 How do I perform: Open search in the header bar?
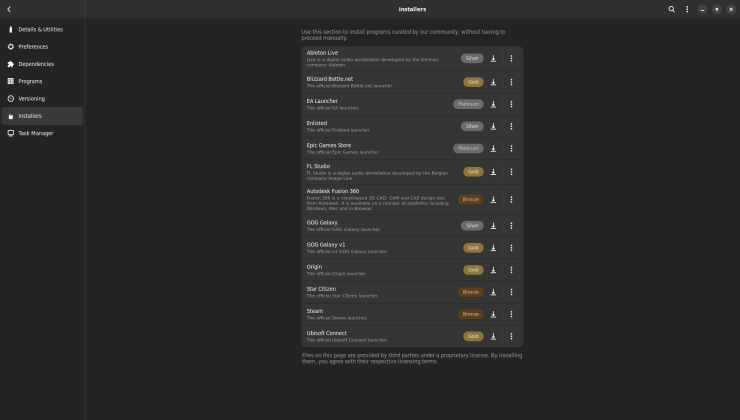click(x=672, y=9)
